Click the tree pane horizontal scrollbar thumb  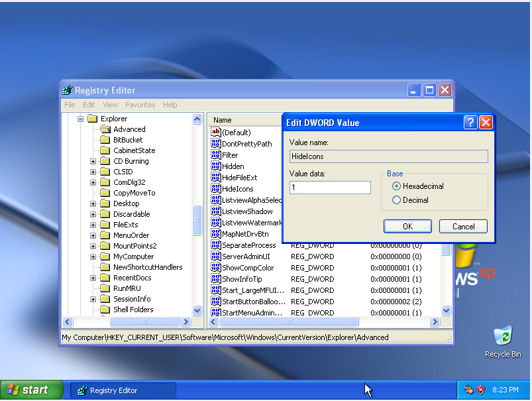click(144, 322)
